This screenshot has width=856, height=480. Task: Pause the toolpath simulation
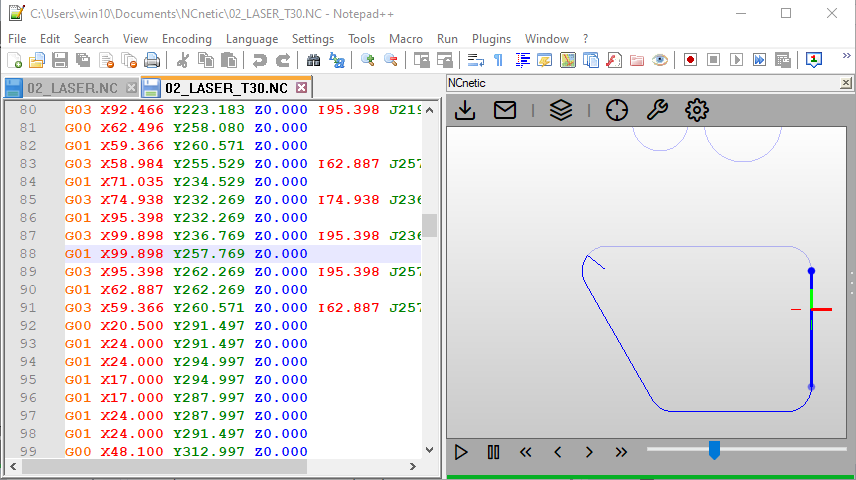point(494,452)
